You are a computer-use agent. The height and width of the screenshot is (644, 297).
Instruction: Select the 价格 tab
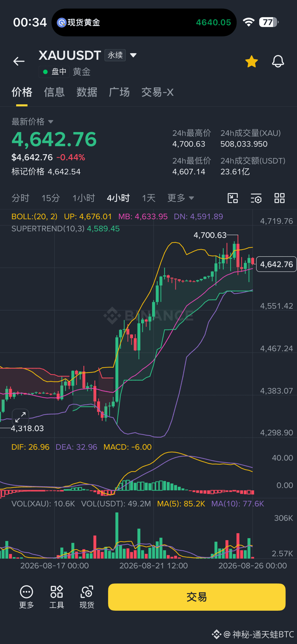(x=22, y=92)
